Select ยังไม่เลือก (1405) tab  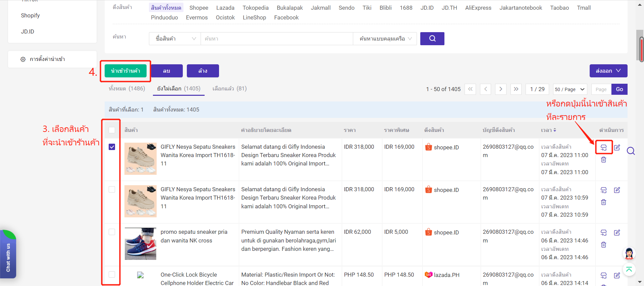pos(179,88)
